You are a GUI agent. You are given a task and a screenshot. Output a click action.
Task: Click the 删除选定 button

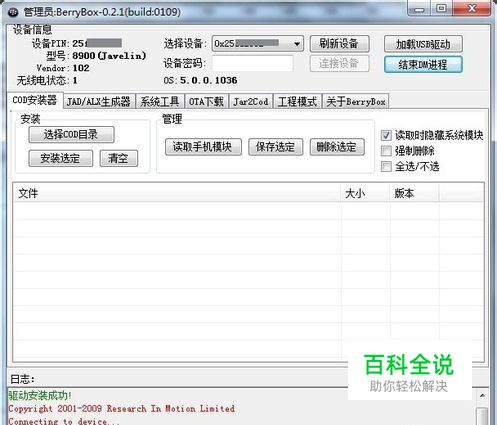[337, 147]
